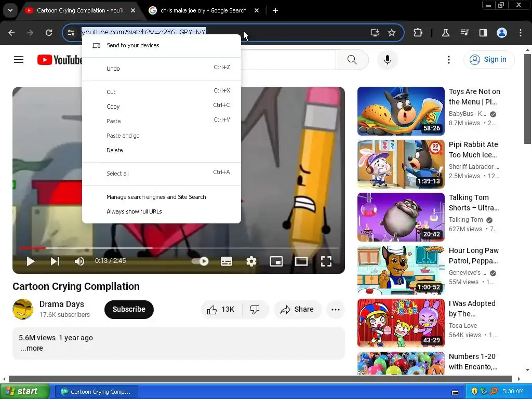Screen dimensions: 532x399
Task: Open YouTube hamburger guide menu
Action: coord(19,60)
